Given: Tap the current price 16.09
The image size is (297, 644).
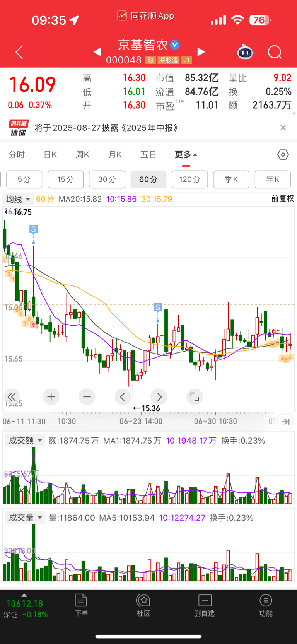Looking at the screenshot, I should pyautogui.click(x=32, y=85).
